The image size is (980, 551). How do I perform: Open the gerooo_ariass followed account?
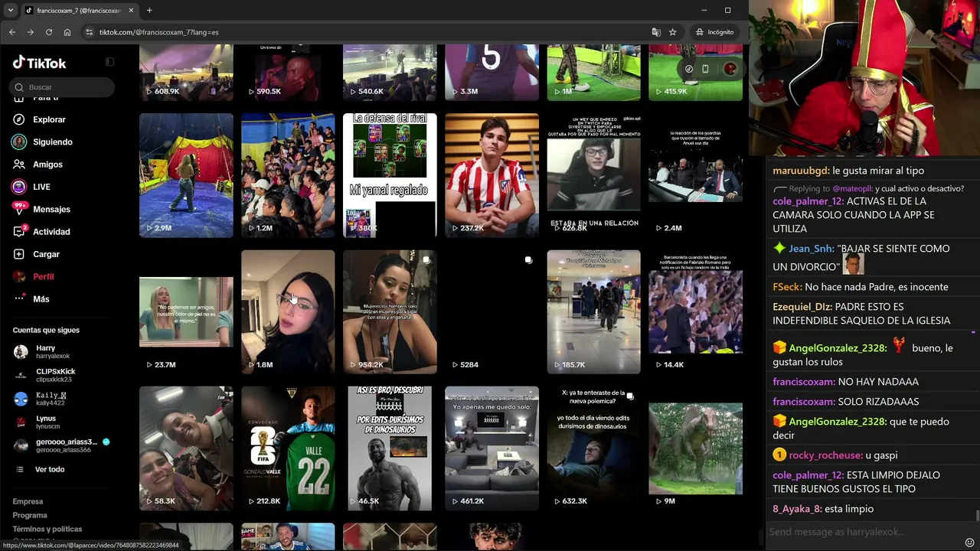point(61,445)
